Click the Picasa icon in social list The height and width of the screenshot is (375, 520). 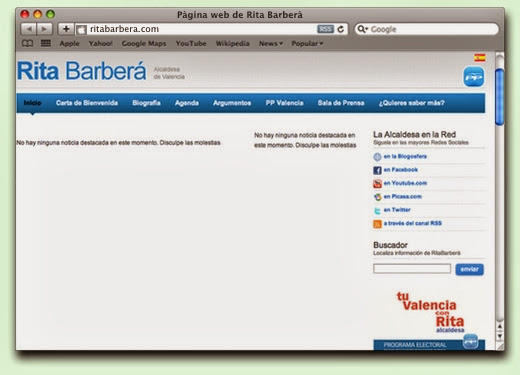[377, 197]
